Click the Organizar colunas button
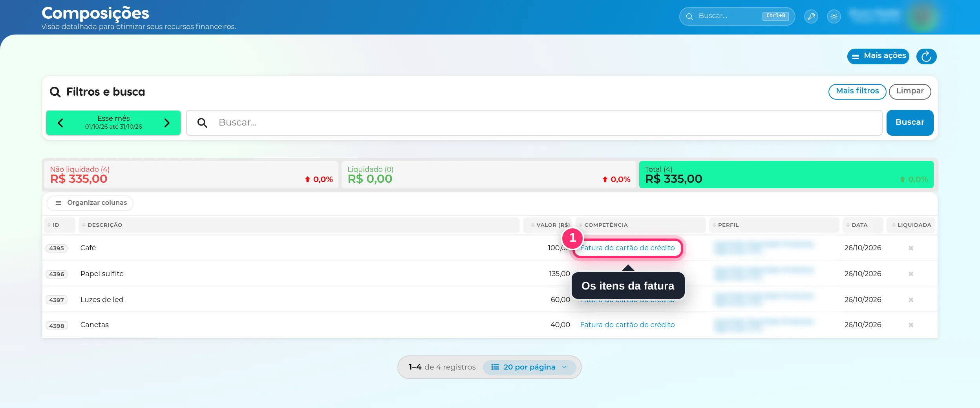This screenshot has height=408, width=980. pos(90,203)
